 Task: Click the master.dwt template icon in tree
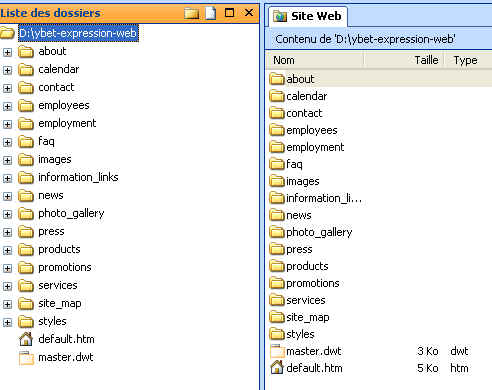point(26,358)
